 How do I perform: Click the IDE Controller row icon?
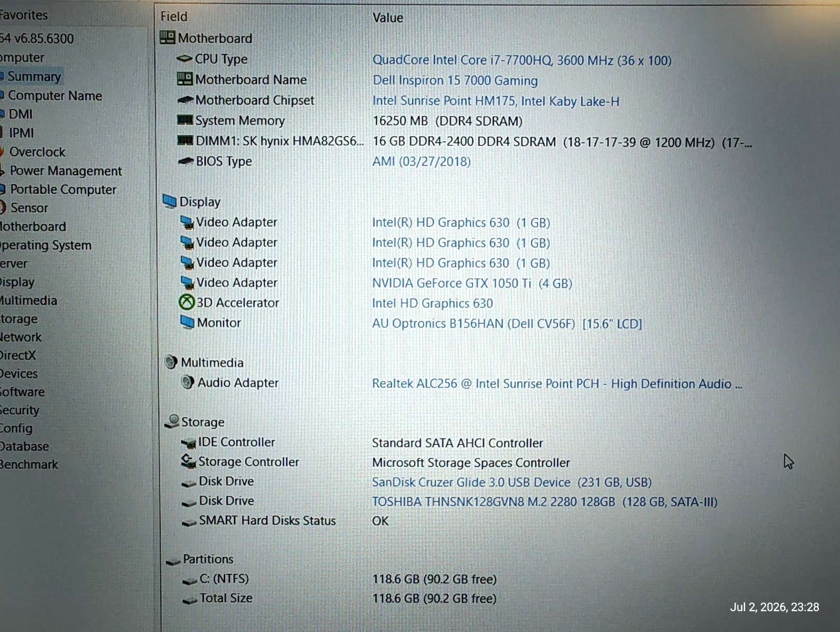coord(188,443)
